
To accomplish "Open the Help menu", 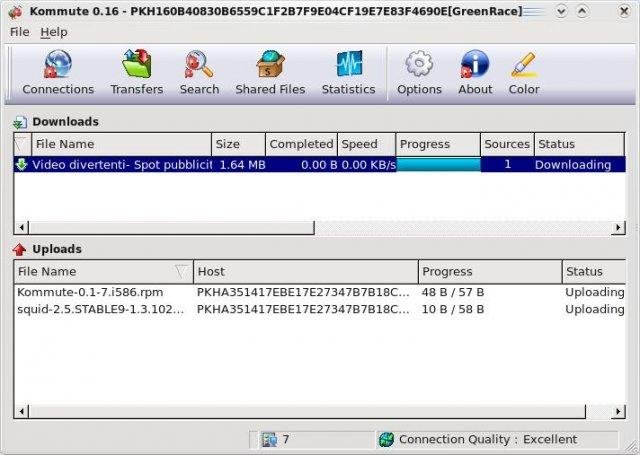I will (x=54, y=32).
